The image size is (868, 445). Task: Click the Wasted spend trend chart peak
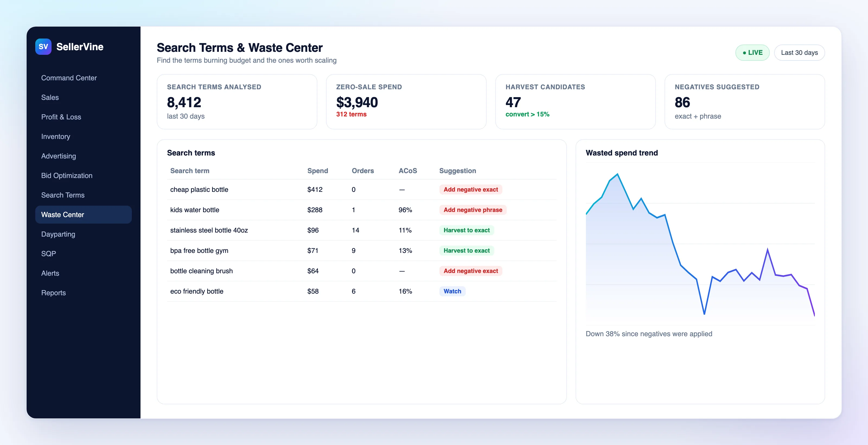(617, 174)
